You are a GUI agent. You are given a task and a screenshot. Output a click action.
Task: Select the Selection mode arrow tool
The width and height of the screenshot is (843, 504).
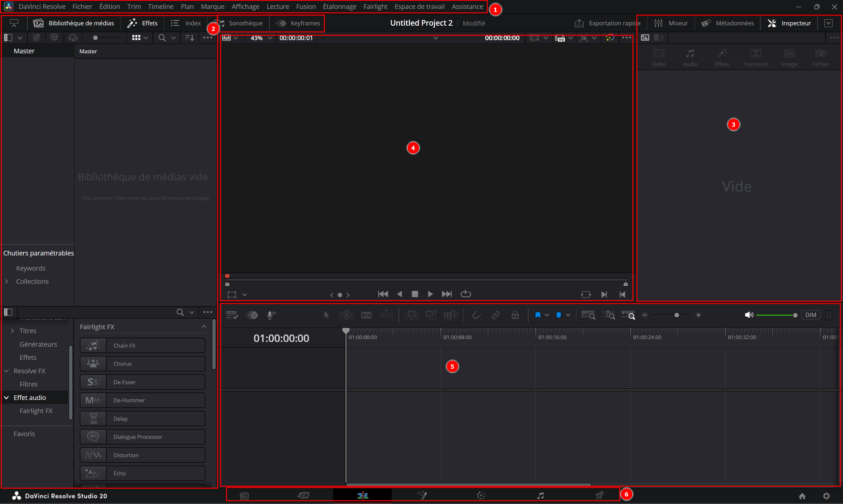327,315
